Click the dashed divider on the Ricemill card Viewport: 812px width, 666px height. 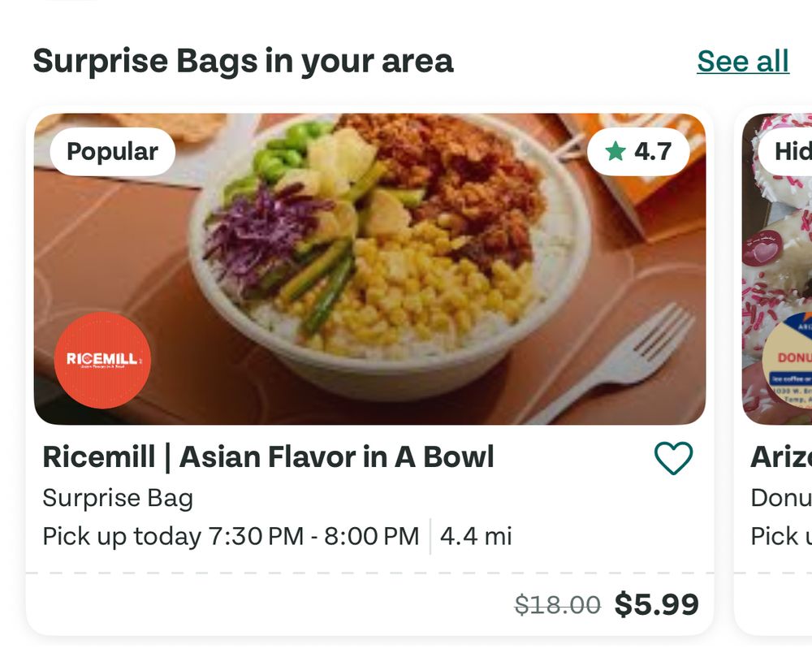coord(373,572)
